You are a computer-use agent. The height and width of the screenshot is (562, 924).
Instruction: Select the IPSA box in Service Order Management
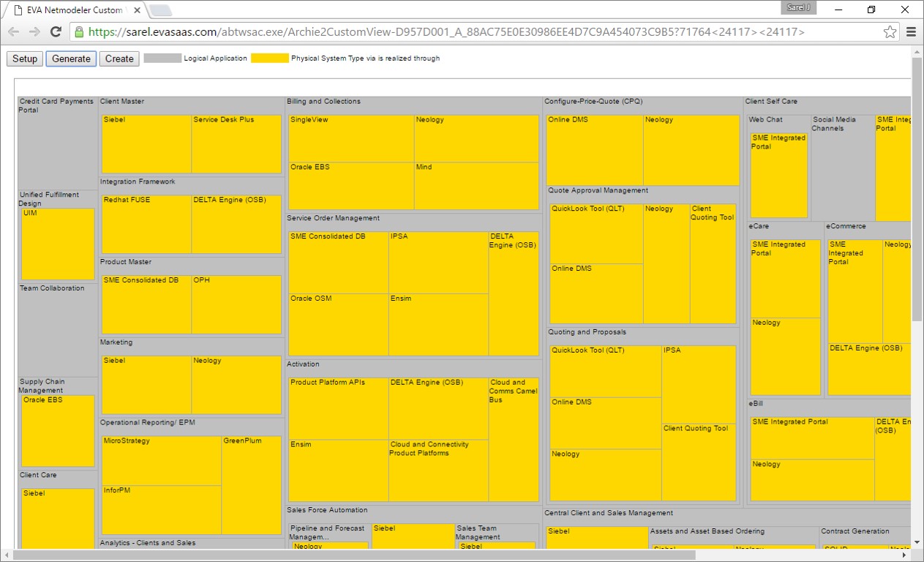pyautogui.click(x=438, y=263)
